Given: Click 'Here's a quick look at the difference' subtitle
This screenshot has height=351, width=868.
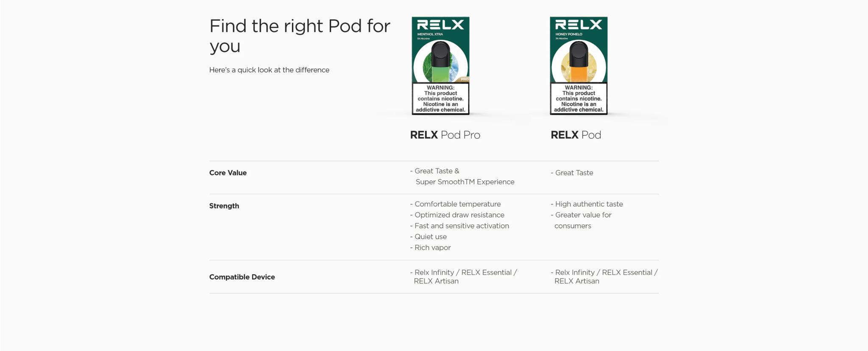Looking at the screenshot, I should (x=269, y=70).
